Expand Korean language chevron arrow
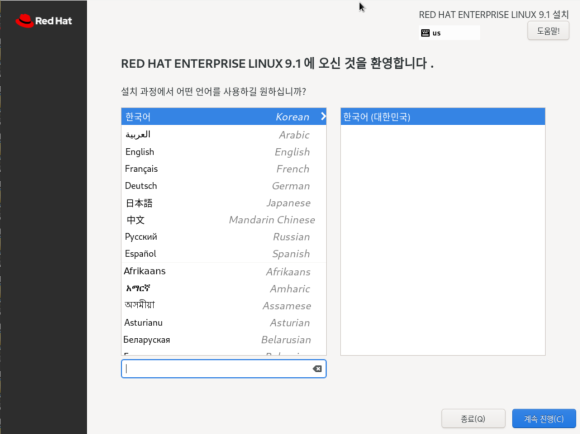 pos(323,116)
